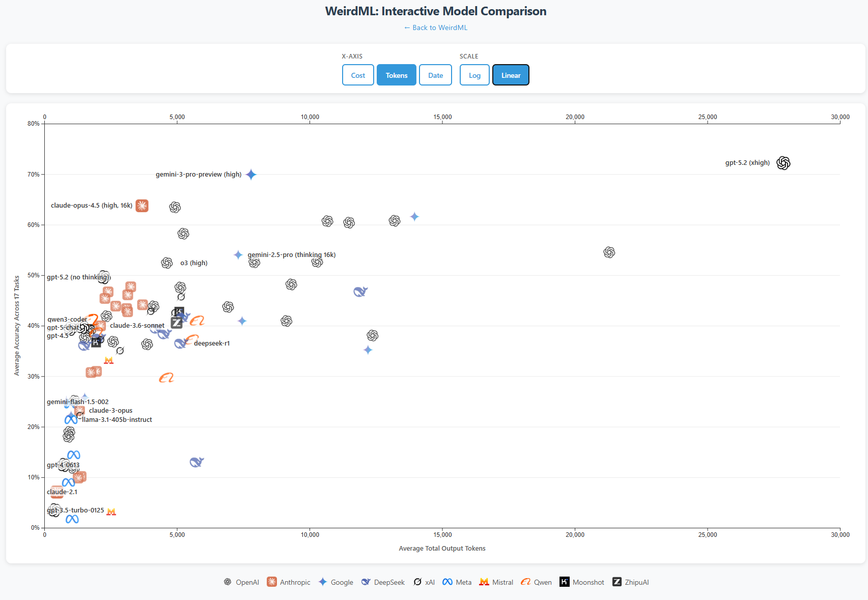Click the DeepSeek whale icon in the legend
Viewport: 868px width, 600px height.
pos(366,582)
